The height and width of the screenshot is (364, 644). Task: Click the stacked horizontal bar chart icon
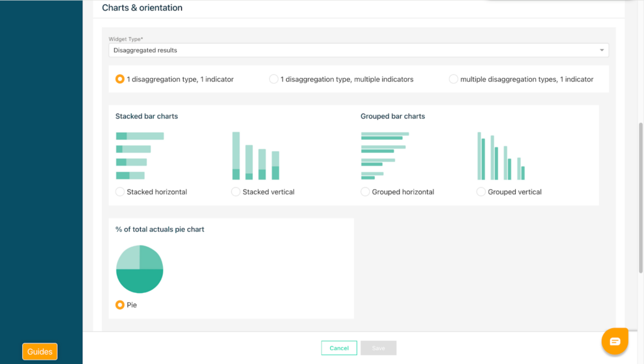[x=140, y=156]
